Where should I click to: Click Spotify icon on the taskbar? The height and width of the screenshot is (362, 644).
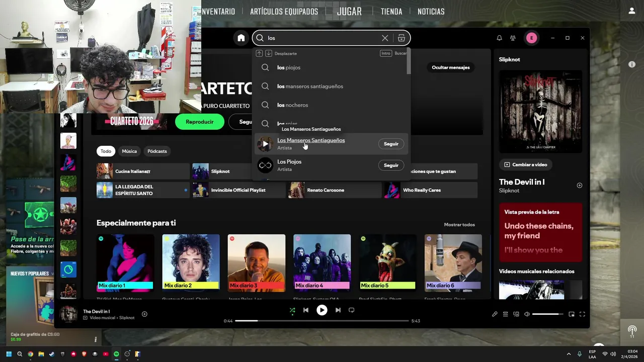click(116, 354)
